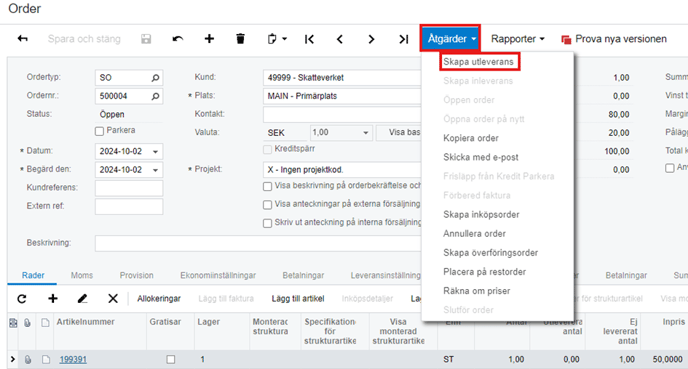688x369 pixels.
Task: Switch to the Rader tab
Action: click(x=33, y=276)
